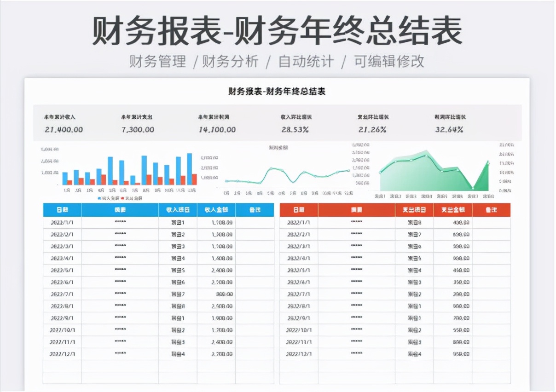Click the report title 财务报表-财务年终总结表
The image size is (556, 392).
coord(278,91)
